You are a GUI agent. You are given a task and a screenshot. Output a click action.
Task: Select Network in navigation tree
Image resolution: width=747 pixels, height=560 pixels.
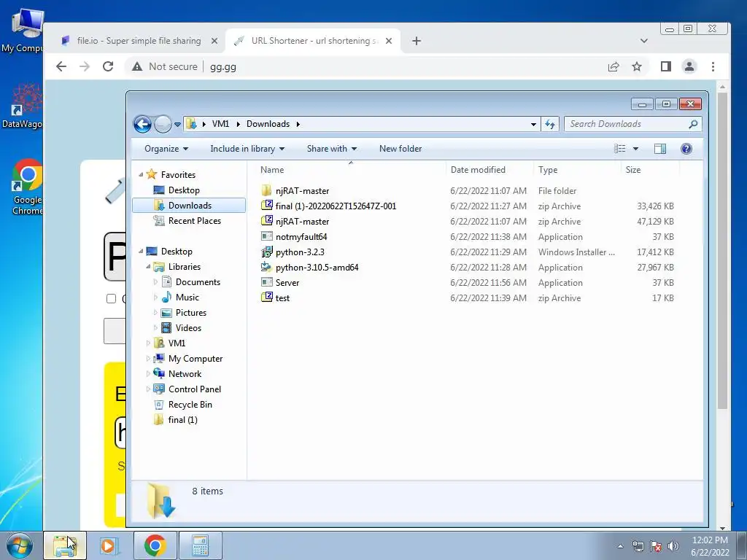point(185,374)
